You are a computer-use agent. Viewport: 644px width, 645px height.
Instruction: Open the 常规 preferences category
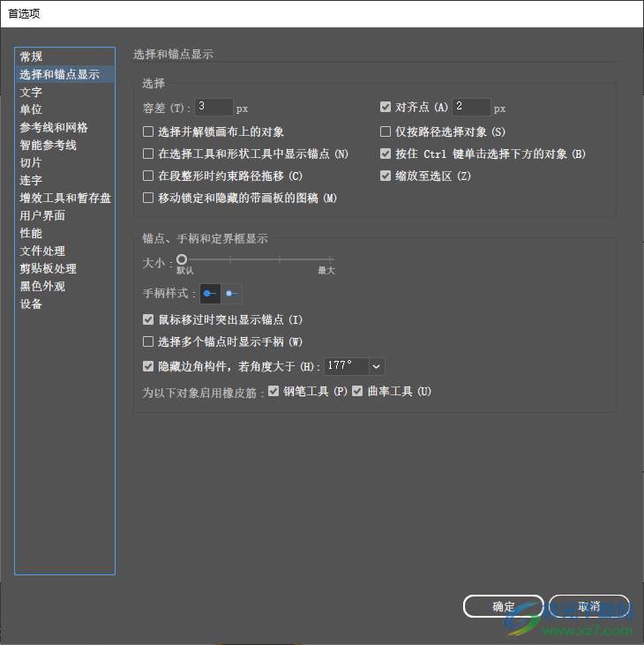[x=64, y=56]
